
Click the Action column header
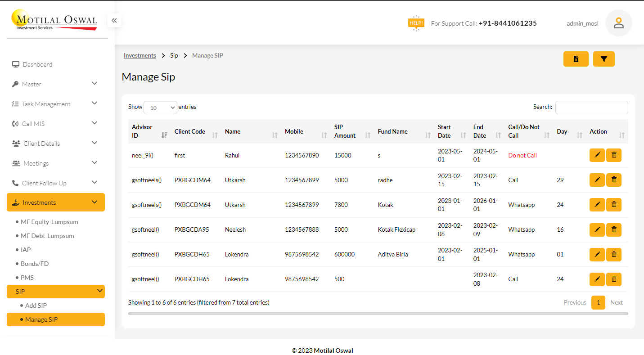pos(598,131)
